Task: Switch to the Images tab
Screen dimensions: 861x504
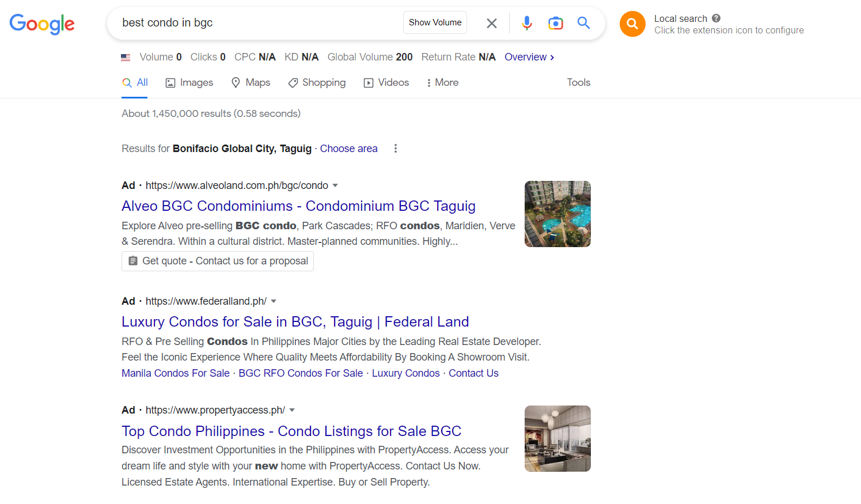Action: click(189, 83)
